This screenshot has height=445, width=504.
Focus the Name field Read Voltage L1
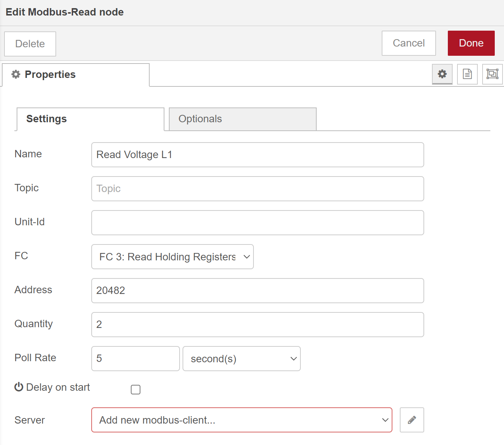[x=258, y=155]
